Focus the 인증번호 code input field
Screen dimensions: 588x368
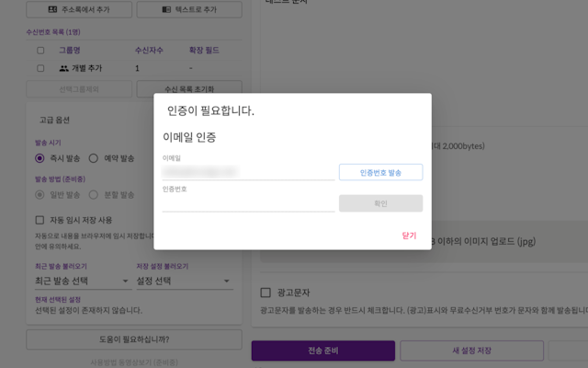tap(248, 203)
